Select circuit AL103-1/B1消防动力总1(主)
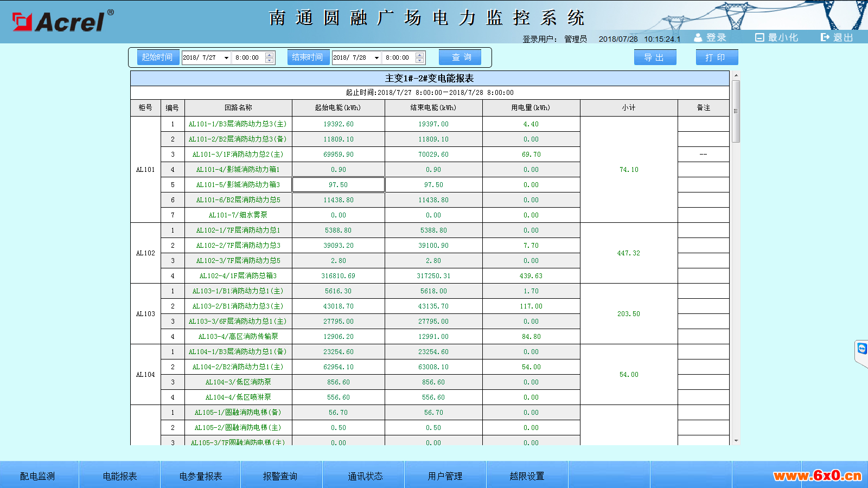The width and height of the screenshot is (868, 488). point(238,291)
